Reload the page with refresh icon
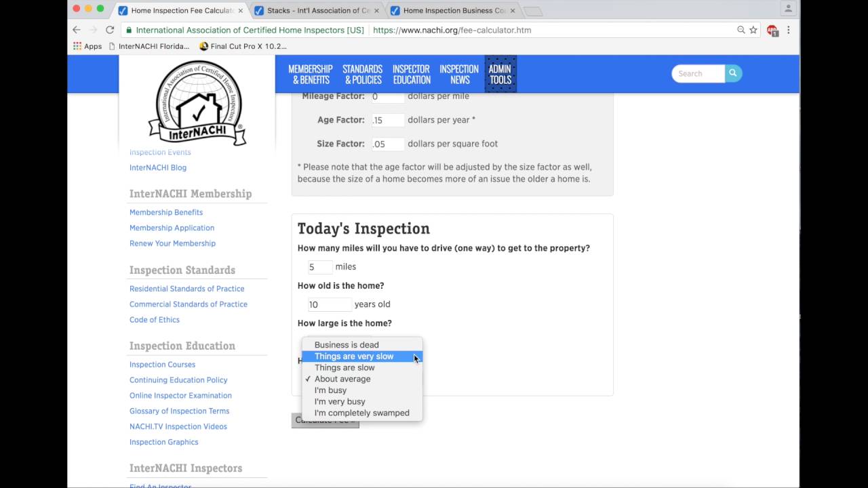This screenshot has height=488, width=868. [110, 30]
